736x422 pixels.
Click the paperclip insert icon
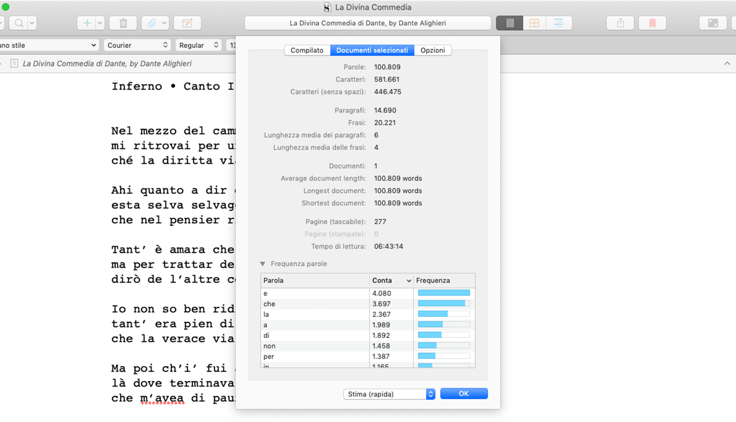tap(152, 23)
